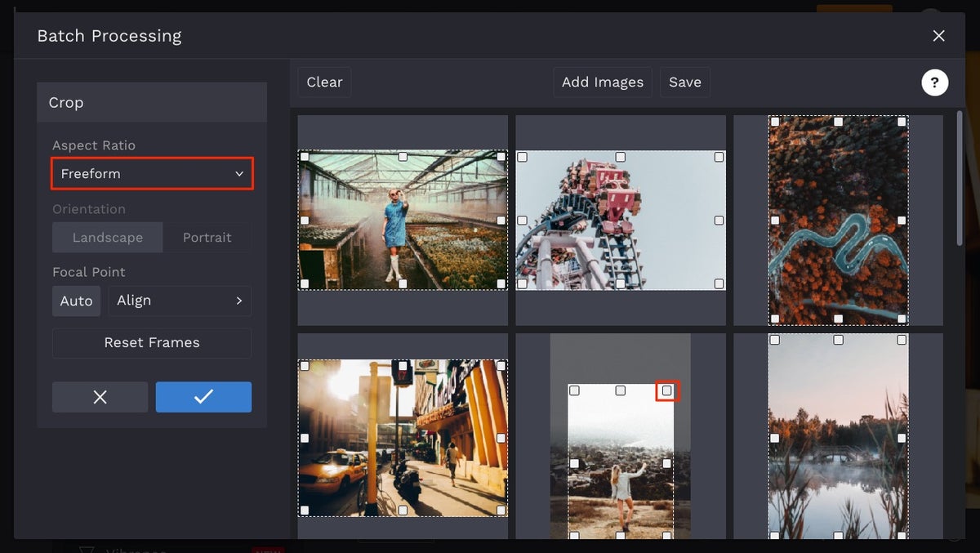The width and height of the screenshot is (980, 553).
Task: Select the roller coaster photo thumbnail
Action: click(x=620, y=218)
